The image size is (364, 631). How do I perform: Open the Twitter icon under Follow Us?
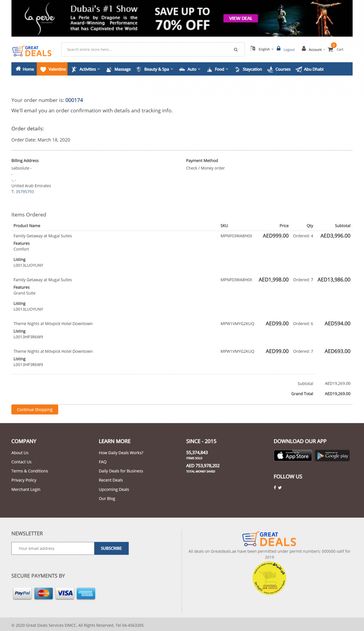tap(280, 487)
